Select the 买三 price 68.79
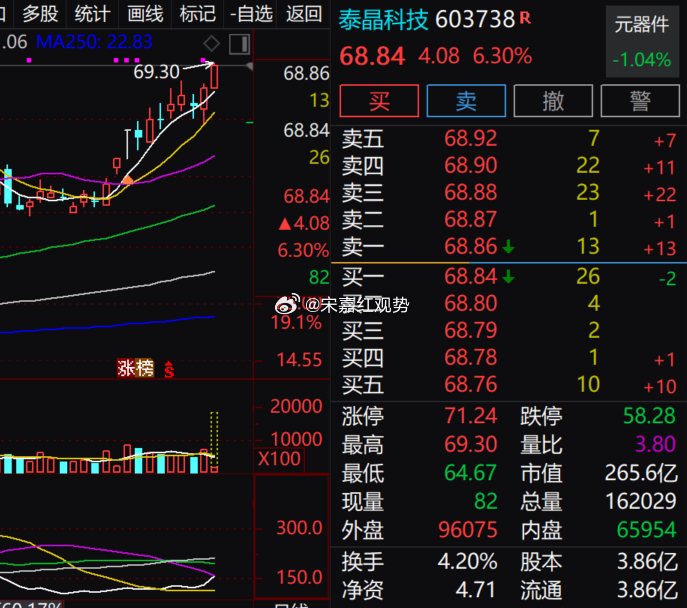Image resolution: width=687 pixels, height=608 pixels. pos(471,331)
